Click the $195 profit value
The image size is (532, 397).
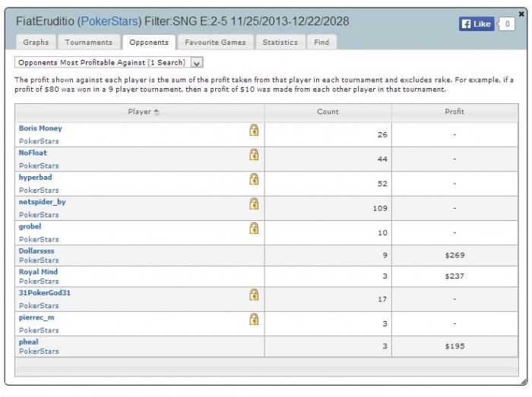click(x=454, y=347)
